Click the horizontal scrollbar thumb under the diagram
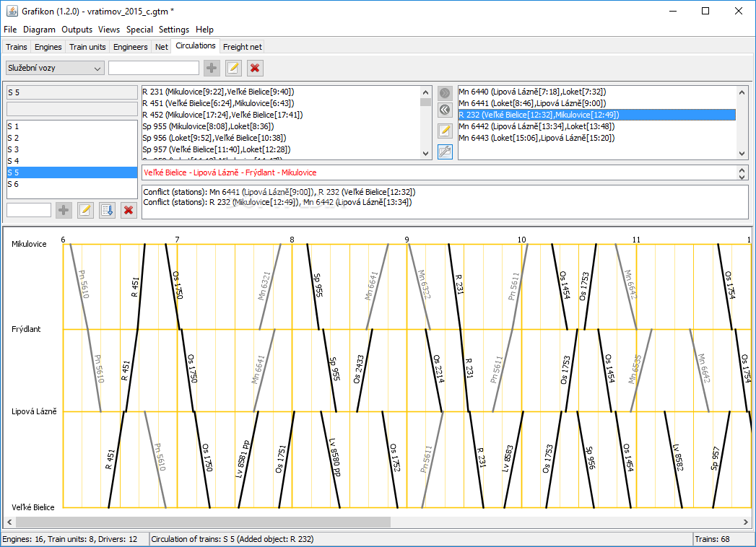 [x=203, y=522]
